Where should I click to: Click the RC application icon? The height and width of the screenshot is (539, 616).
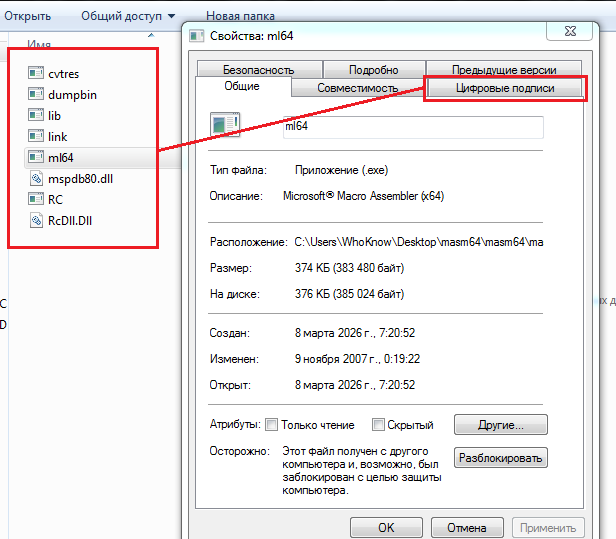36,199
